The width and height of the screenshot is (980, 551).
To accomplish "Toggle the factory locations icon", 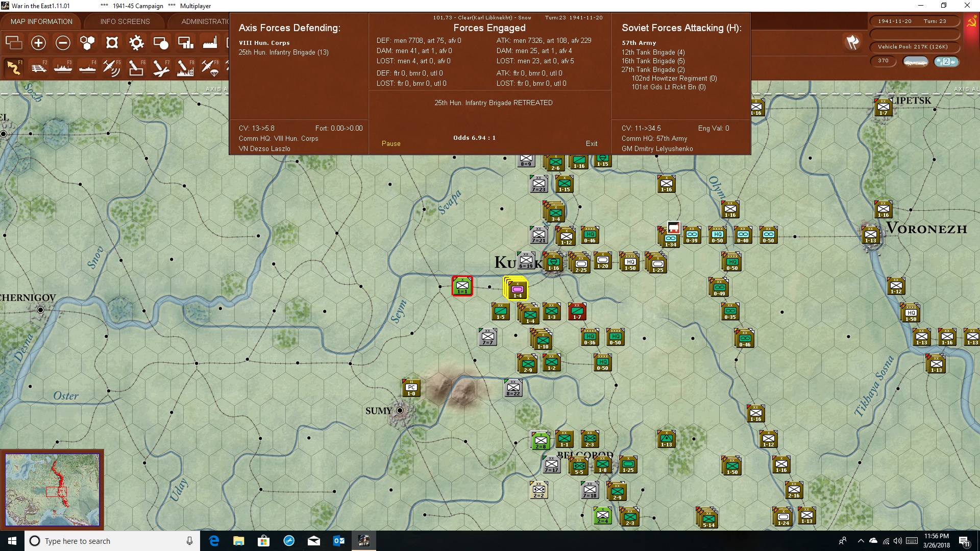I will [210, 43].
